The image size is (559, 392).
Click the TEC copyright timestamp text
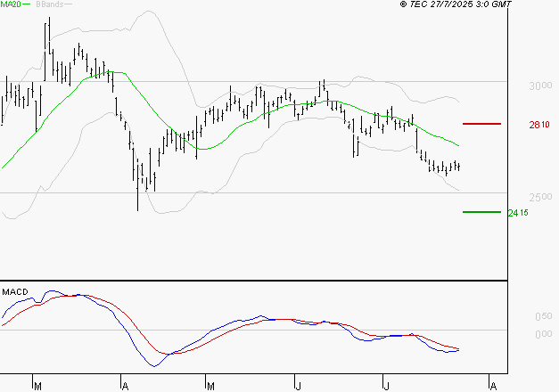click(456, 4)
